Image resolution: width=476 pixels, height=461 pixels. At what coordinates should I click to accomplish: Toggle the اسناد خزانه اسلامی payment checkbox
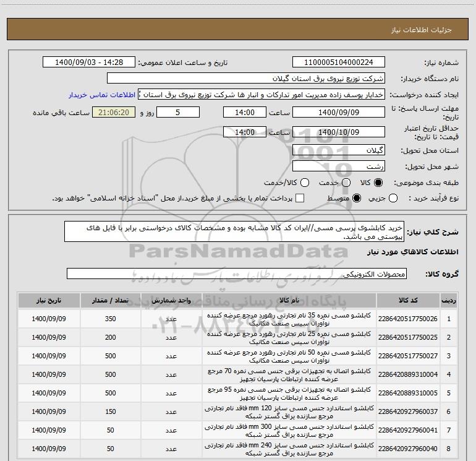pos(300,198)
